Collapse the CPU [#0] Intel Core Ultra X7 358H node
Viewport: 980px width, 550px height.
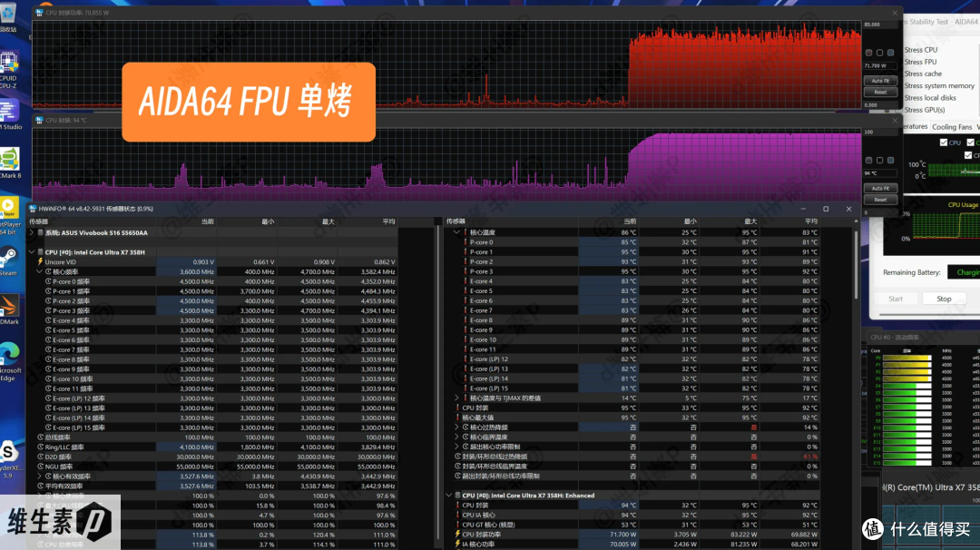click(x=32, y=252)
